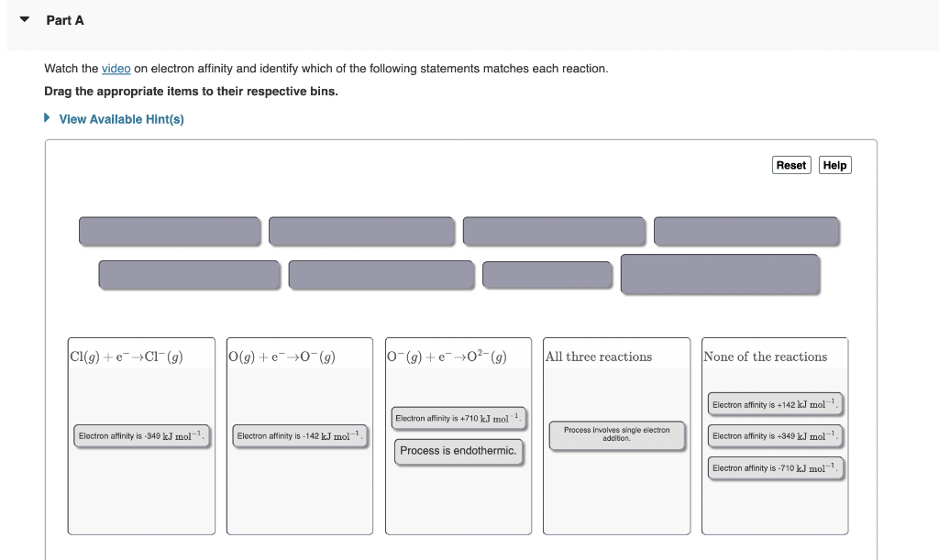This screenshot has height=560, width=939.
Task: Click the View Available Hint(s) link text
Action: tap(122, 119)
